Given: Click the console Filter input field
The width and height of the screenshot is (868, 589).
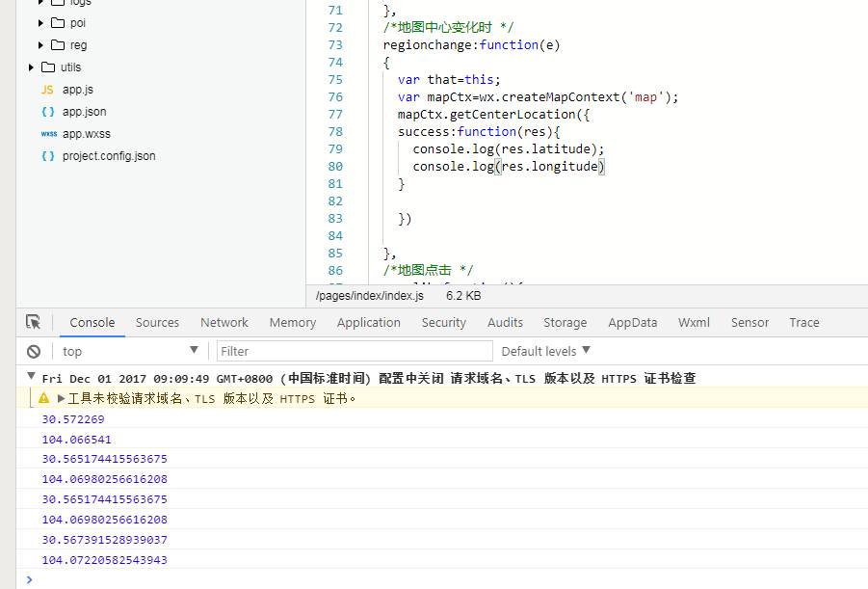Looking at the screenshot, I should (354, 351).
